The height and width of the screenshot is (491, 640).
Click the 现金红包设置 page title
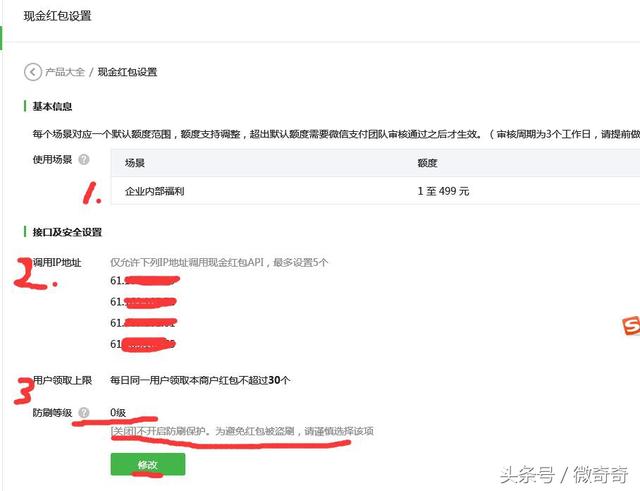point(58,16)
